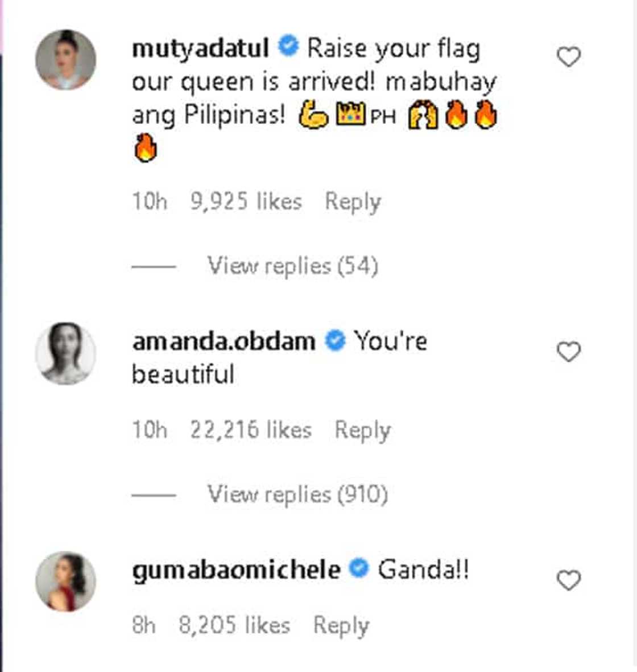
Task: Like amanda.obdam's comment with the heart
Action: coord(568,352)
